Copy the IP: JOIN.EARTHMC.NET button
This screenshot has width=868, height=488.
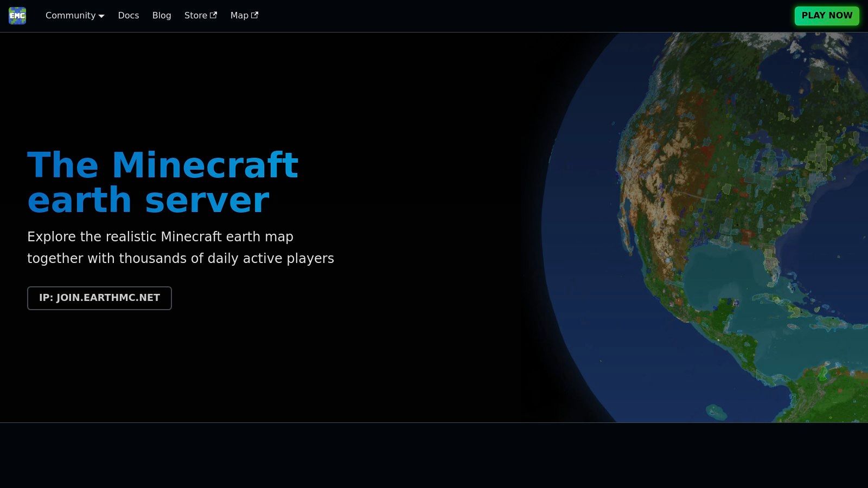click(99, 298)
